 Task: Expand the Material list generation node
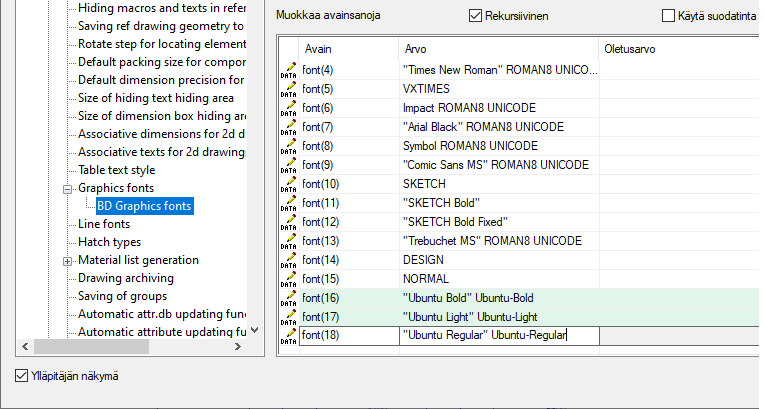(68, 260)
